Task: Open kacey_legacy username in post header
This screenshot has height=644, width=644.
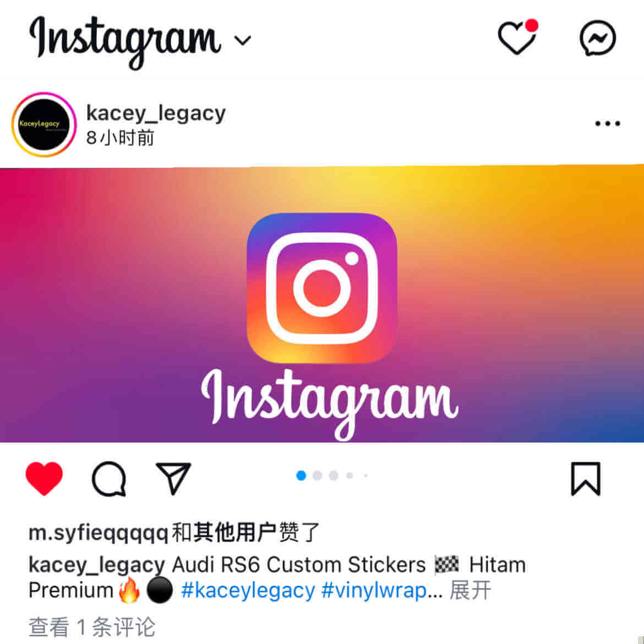Action: (156, 113)
